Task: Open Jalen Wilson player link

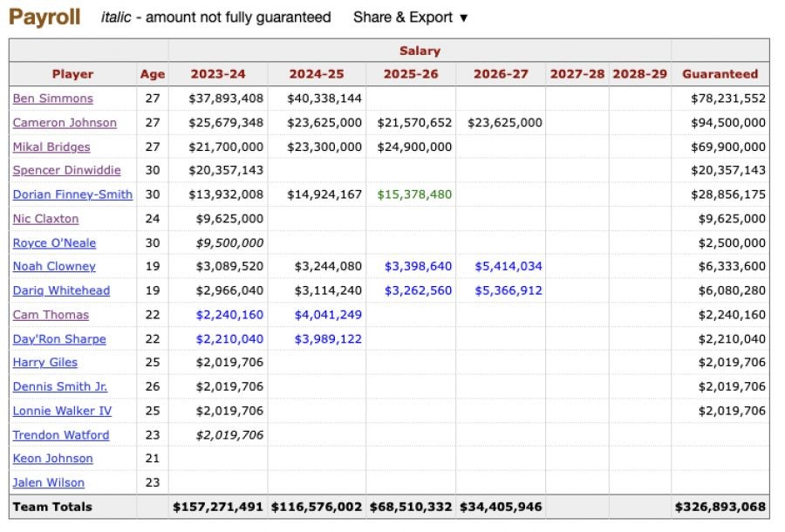Action: coord(49,482)
